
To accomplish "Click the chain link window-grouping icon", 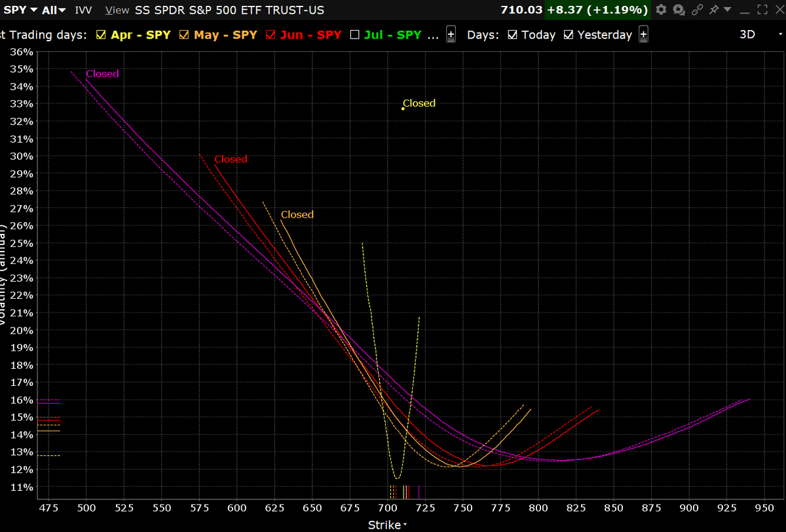I will pos(698,10).
